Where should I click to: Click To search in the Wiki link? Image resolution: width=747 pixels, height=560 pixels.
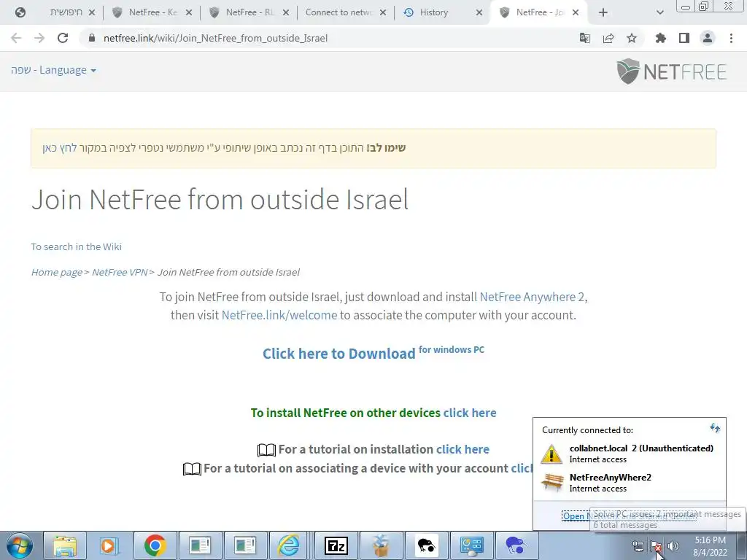tap(76, 246)
